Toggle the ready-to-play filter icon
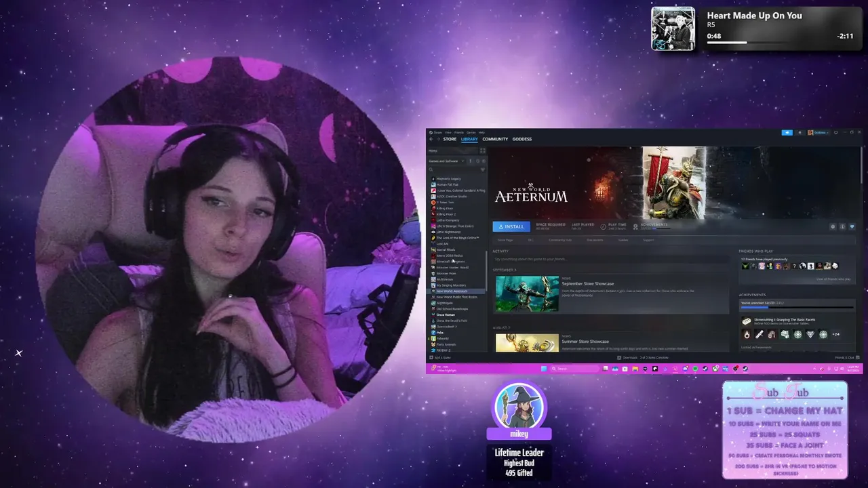The height and width of the screenshot is (488, 868). tap(484, 161)
